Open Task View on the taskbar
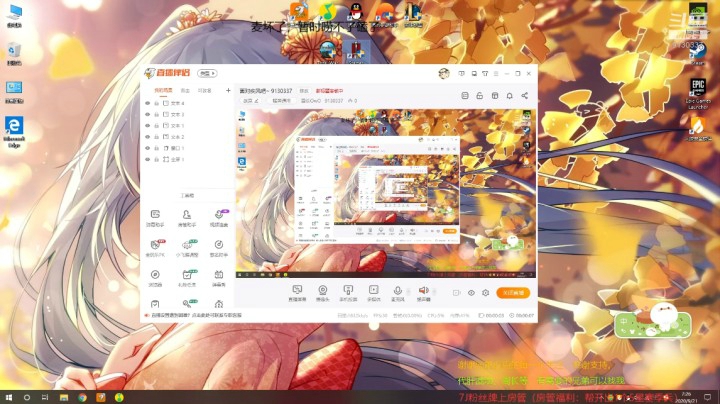The image size is (720, 404). 45,397
